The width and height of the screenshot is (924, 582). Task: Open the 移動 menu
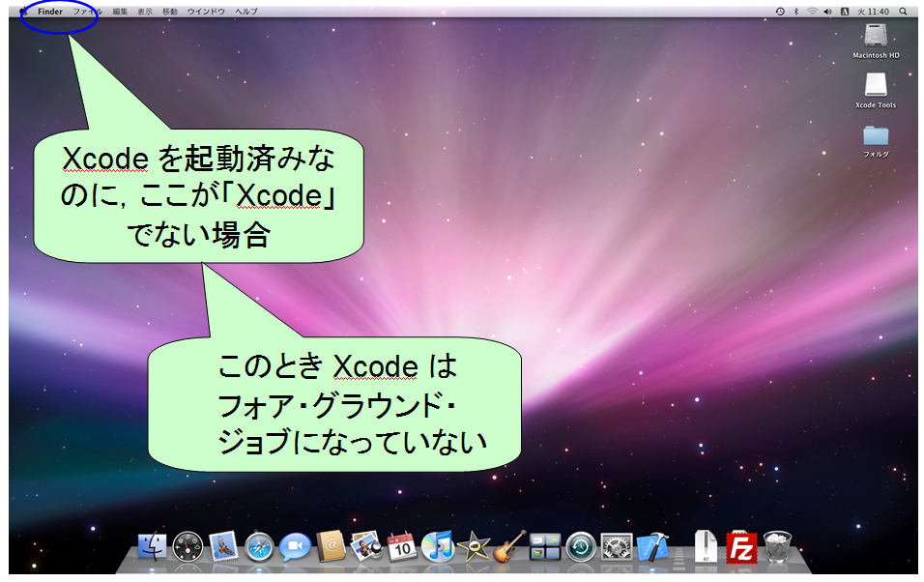click(x=170, y=12)
